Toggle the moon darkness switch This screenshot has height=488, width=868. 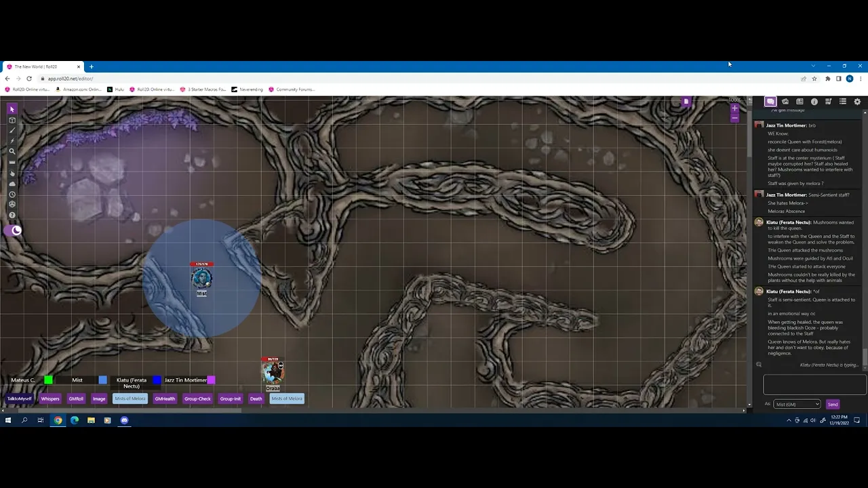[x=13, y=230]
